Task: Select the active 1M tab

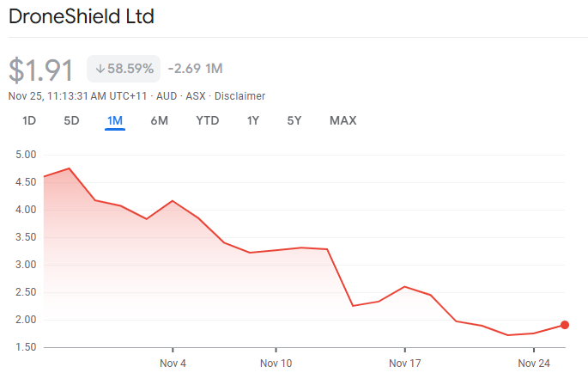Action: 115,120
